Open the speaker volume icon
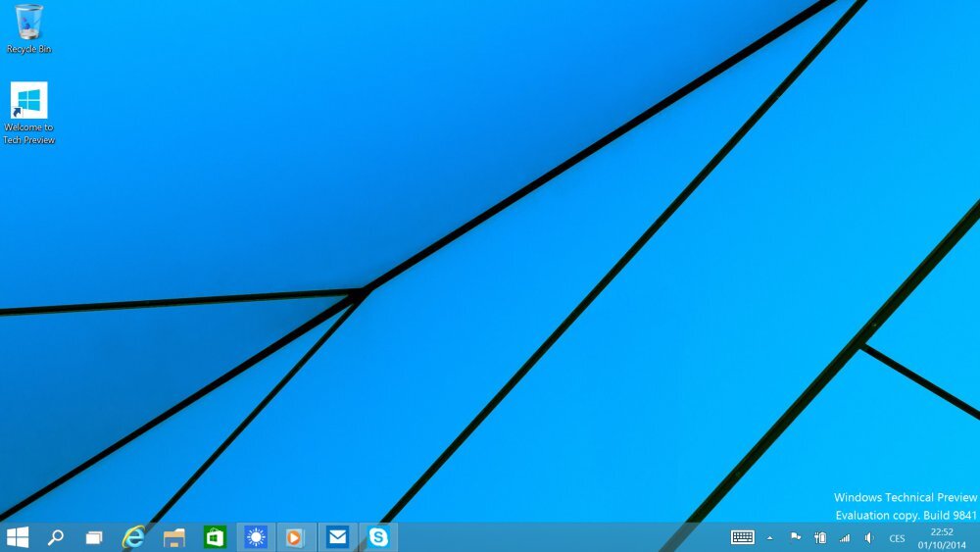The height and width of the screenshot is (552, 980). (868, 537)
